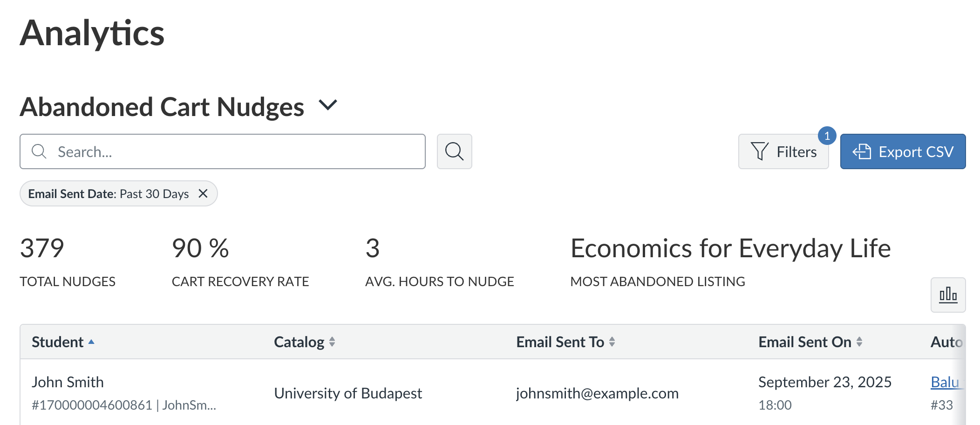Image resolution: width=980 pixels, height=425 pixels.
Task: Expand the Abandoned Cart Nudges report dropdown
Action: click(x=328, y=105)
